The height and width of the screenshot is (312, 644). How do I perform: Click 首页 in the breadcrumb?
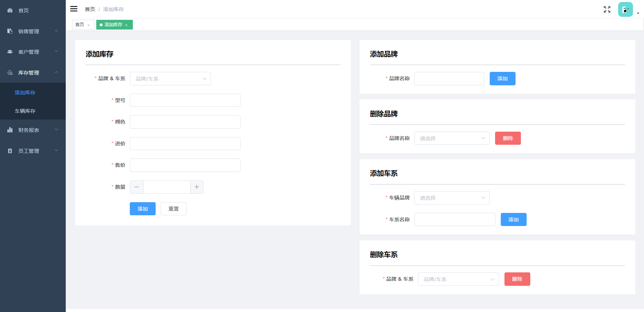point(90,9)
